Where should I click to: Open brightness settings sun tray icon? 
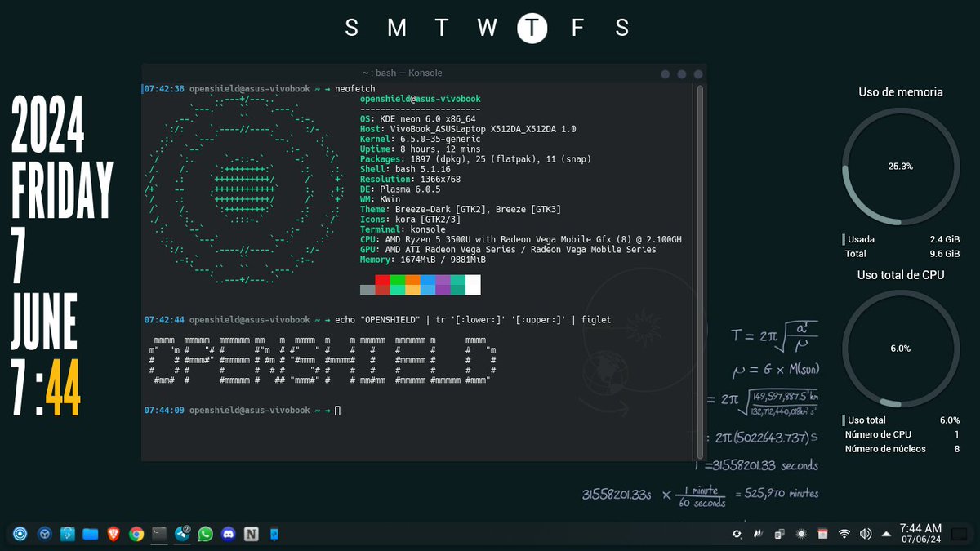coord(801,535)
